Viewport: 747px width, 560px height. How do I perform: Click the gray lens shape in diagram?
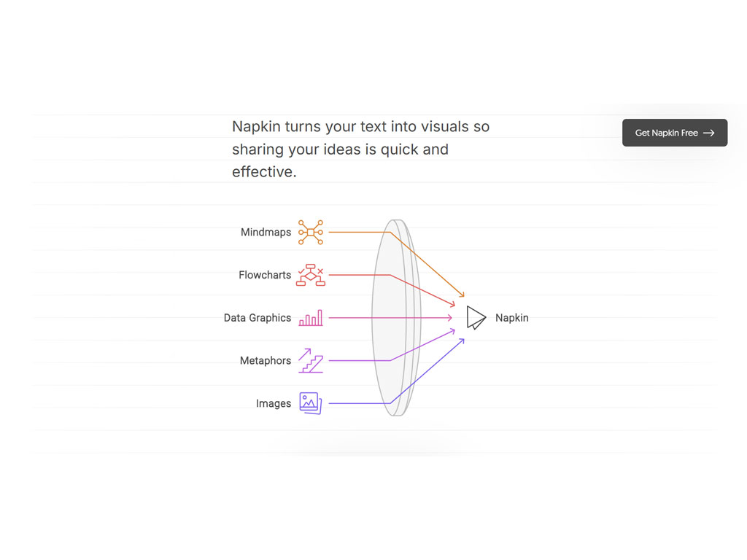coord(396,318)
